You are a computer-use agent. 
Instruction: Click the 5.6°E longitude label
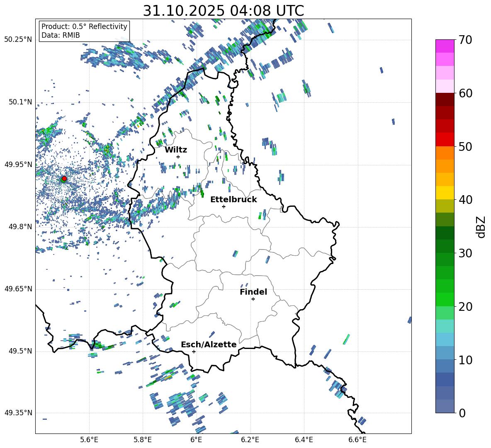(x=89, y=440)
